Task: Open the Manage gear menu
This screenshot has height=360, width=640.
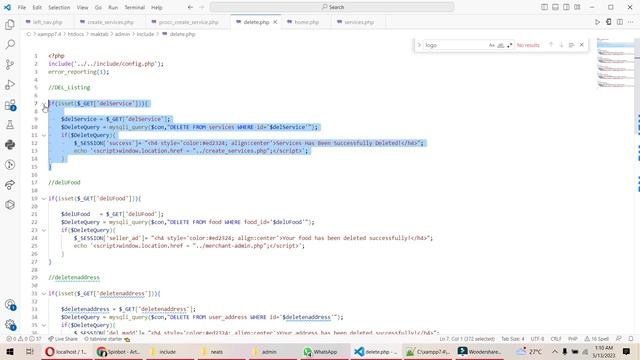Action: (10, 324)
